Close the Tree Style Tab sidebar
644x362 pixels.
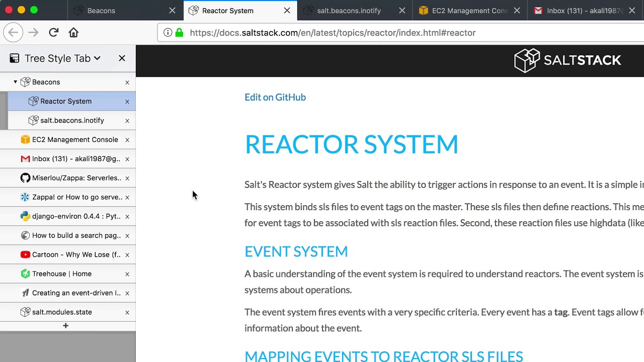coord(122,58)
